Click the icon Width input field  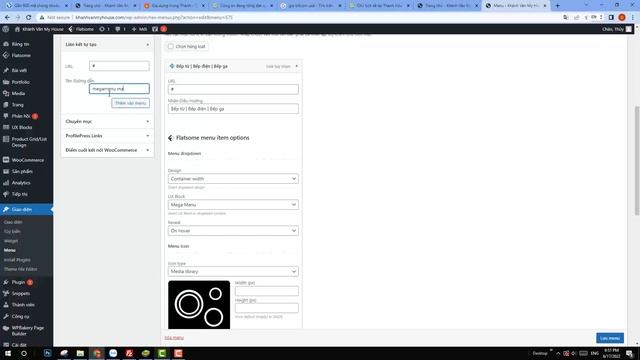click(267, 291)
